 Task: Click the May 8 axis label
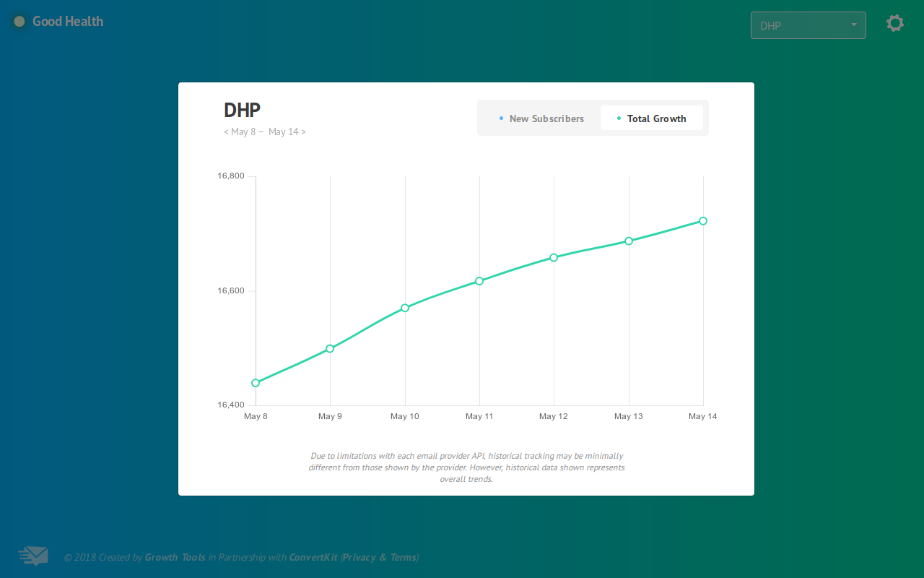256,416
